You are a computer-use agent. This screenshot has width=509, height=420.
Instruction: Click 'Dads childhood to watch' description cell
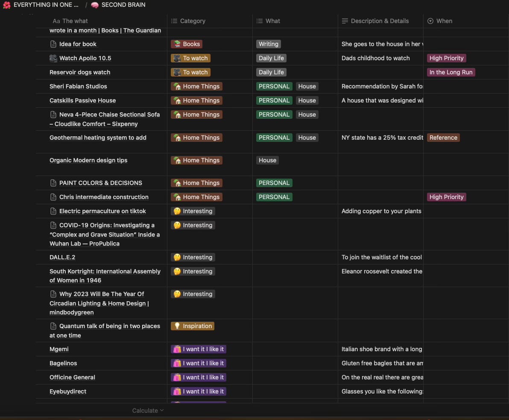[x=380, y=58]
